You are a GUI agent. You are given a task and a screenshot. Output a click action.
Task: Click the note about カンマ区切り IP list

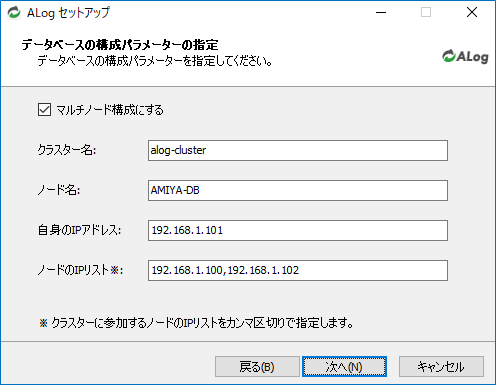pos(196,323)
